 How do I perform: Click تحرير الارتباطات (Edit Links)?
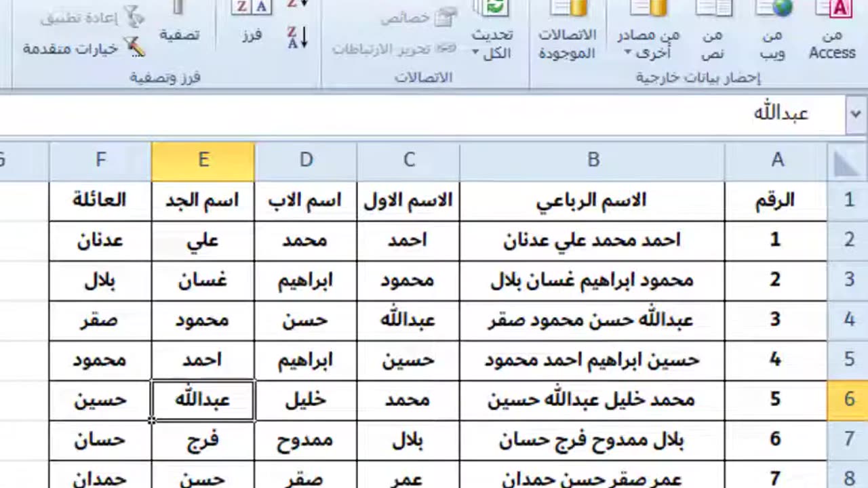394,49
